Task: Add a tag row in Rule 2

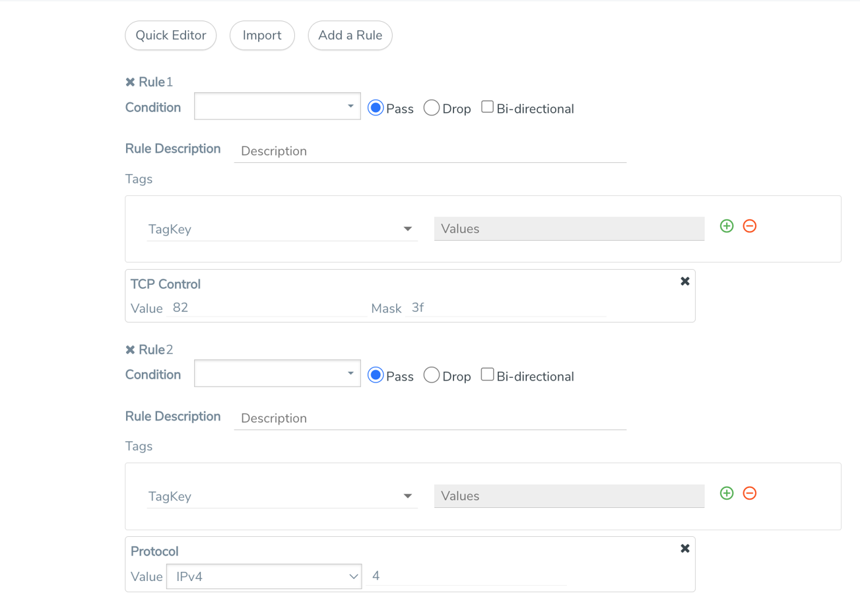Action: tap(727, 493)
